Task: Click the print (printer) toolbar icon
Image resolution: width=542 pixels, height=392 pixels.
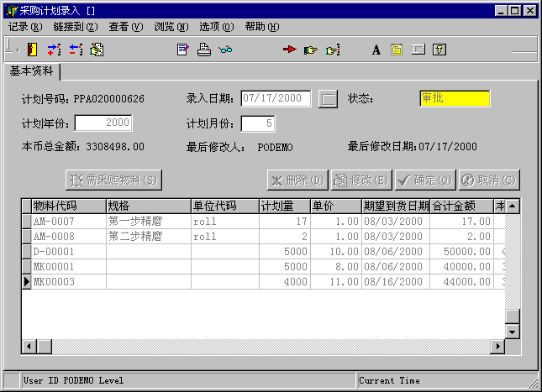Action: coord(203,50)
